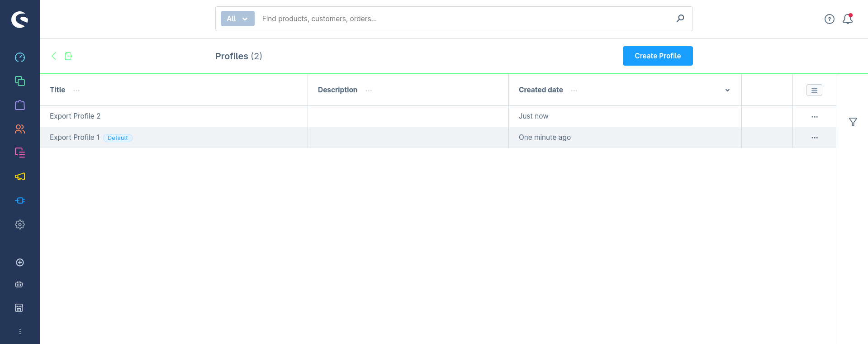Image resolution: width=868 pixels, height=344 pixels.
Task: Expand the All search scope dropdown
Action: point(237,19)
